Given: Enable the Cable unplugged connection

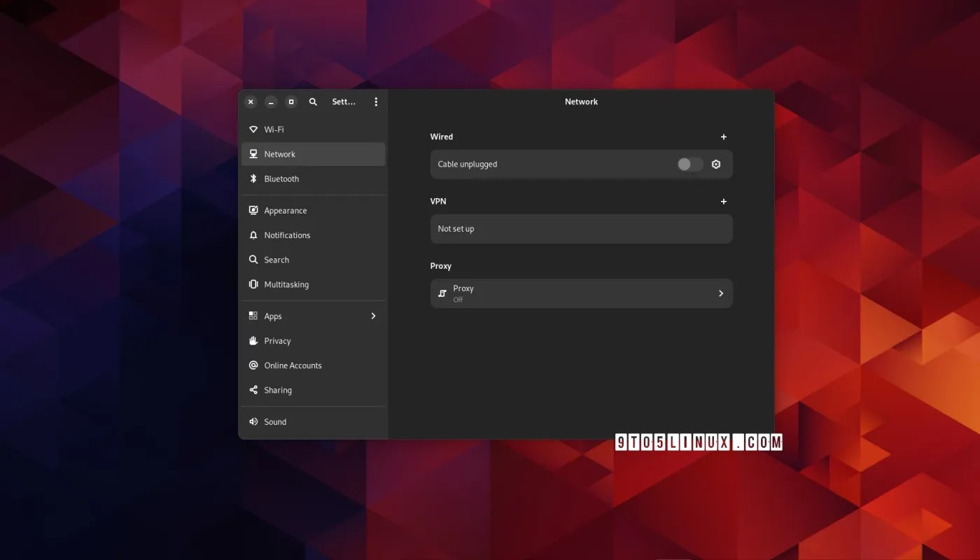Looking at the screenshot, I should pos(689,164).
